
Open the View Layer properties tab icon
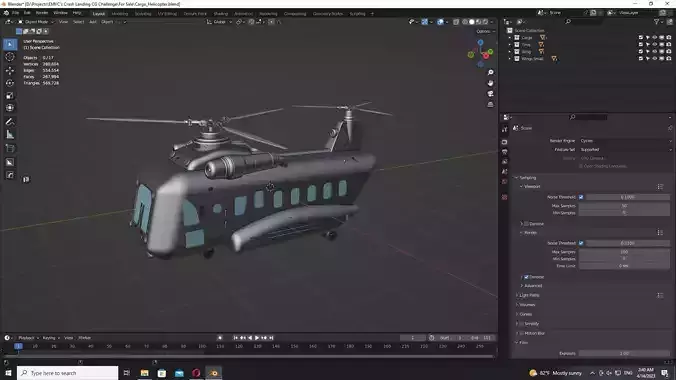point(504,162)
